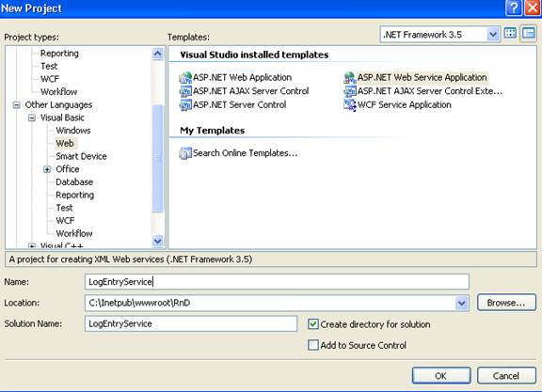The image size is (542, 392).
Task: Select the Reporting node at top of tree
Action: click(59, 54)
